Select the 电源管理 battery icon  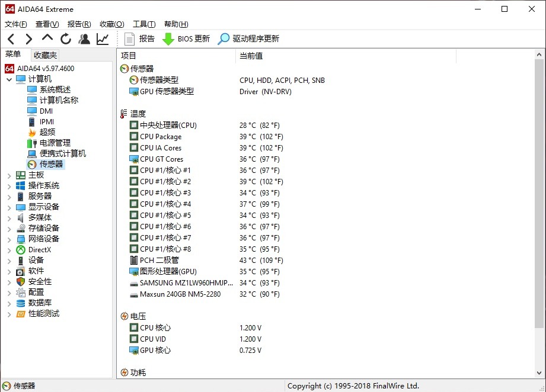pyautogui.click(x=31, y=143)
